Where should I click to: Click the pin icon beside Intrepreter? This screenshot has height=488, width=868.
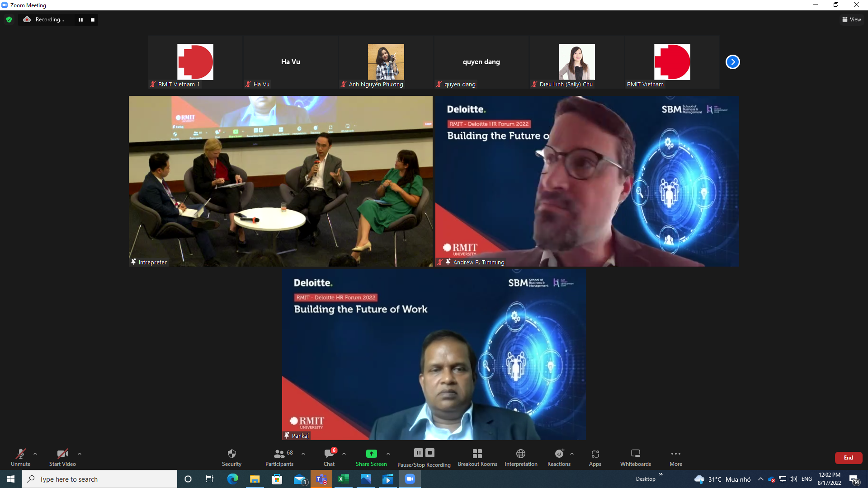(x=133, y=262)
